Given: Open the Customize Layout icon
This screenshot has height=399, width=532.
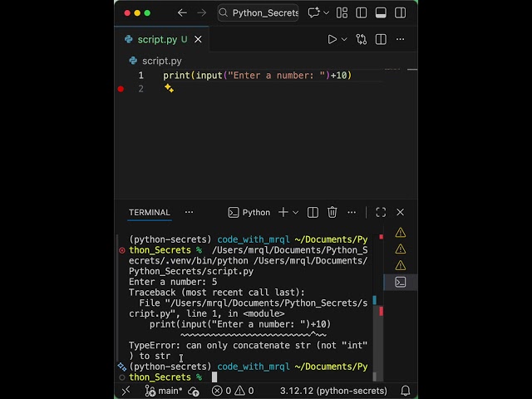Looking at the screenshot, I should 342,13.
